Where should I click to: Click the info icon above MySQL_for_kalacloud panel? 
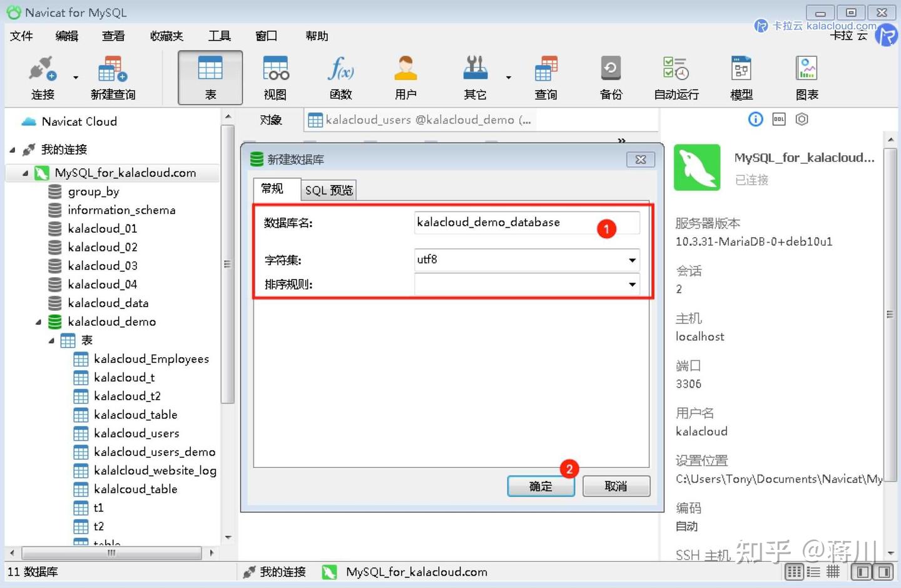point(755,119)
